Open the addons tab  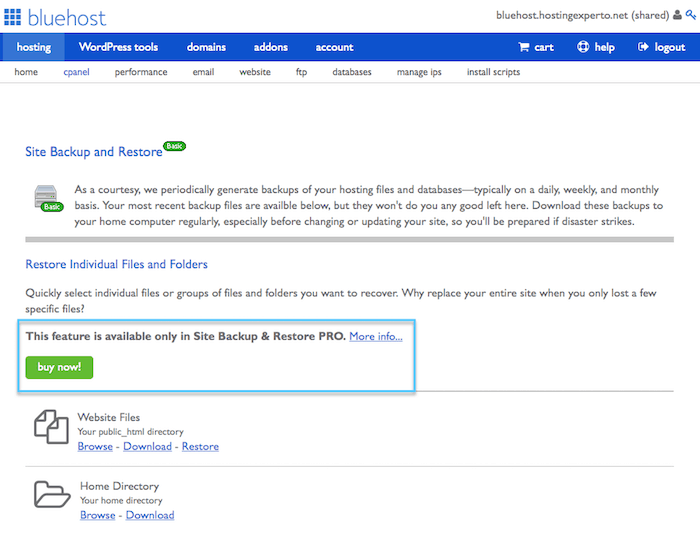tap(271, 47)
